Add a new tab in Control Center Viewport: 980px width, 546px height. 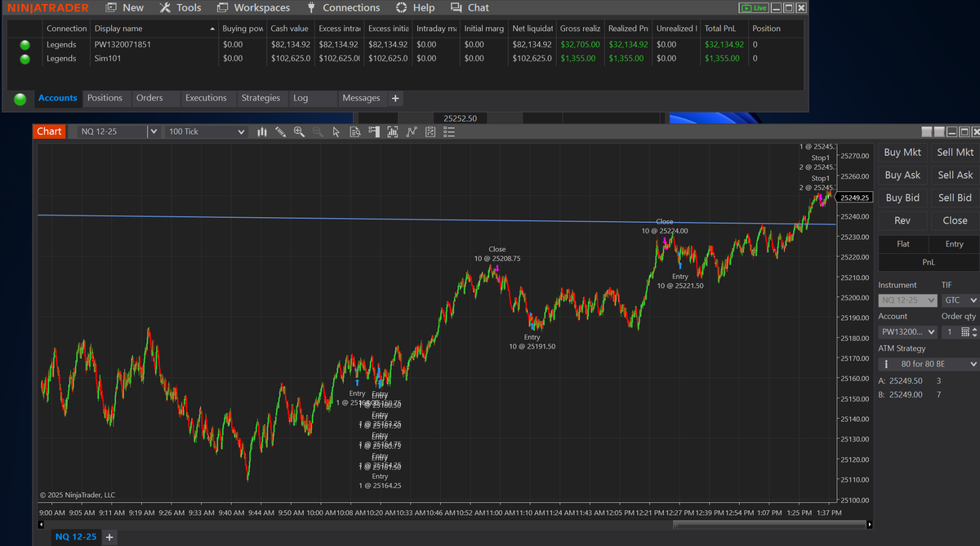click(395, 98)
